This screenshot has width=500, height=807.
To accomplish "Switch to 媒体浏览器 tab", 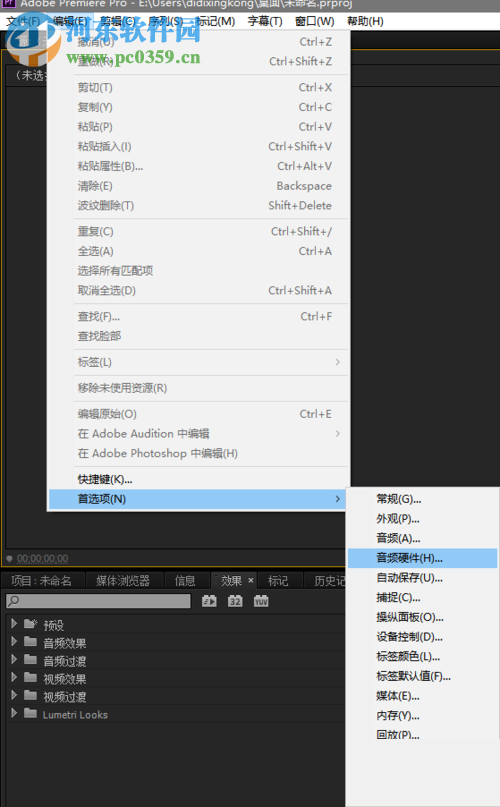I will tap(123, 581).
